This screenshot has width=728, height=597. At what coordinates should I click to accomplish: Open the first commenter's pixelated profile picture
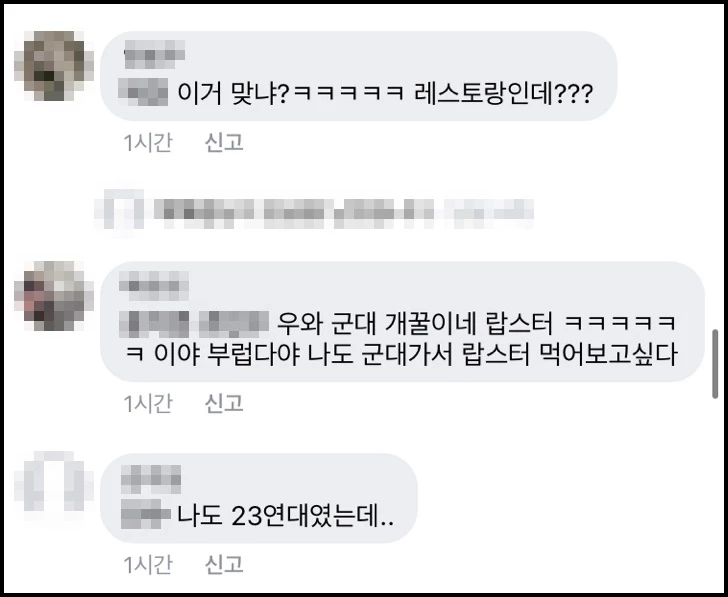(54, 65)
